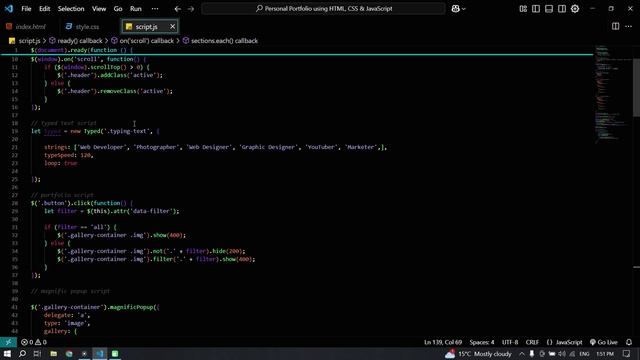Open File Explorer from taskbar
The height and width of the screenshot is (360, 640).
[53, 353]
